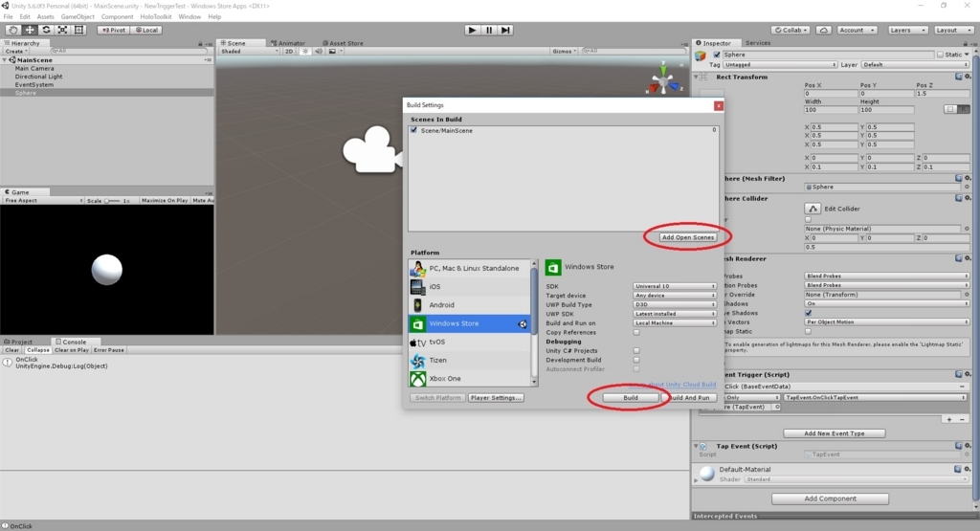Screen dimensions: 980x531
Task: Open Tap Event script gear menu
Action: [x=968, y=446]
